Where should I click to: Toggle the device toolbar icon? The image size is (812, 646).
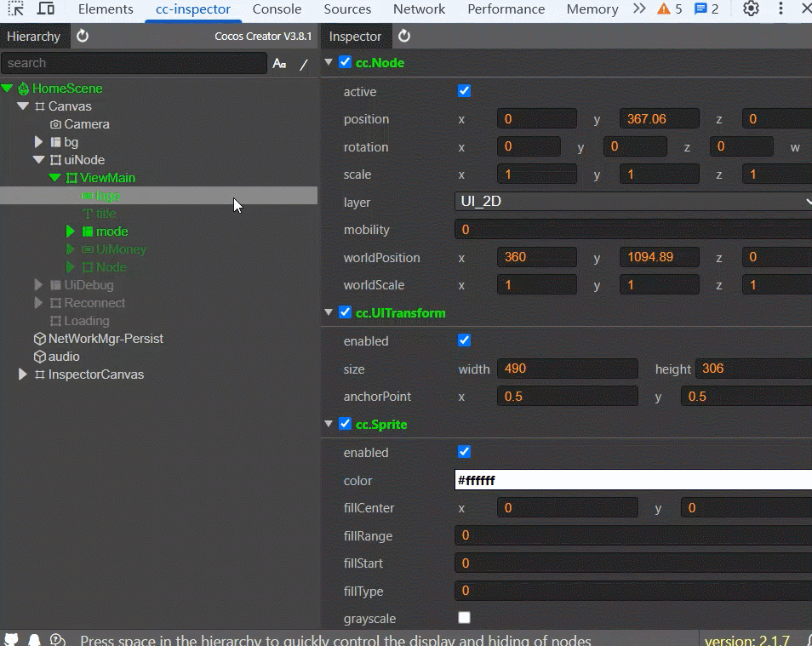click(46, 9)
